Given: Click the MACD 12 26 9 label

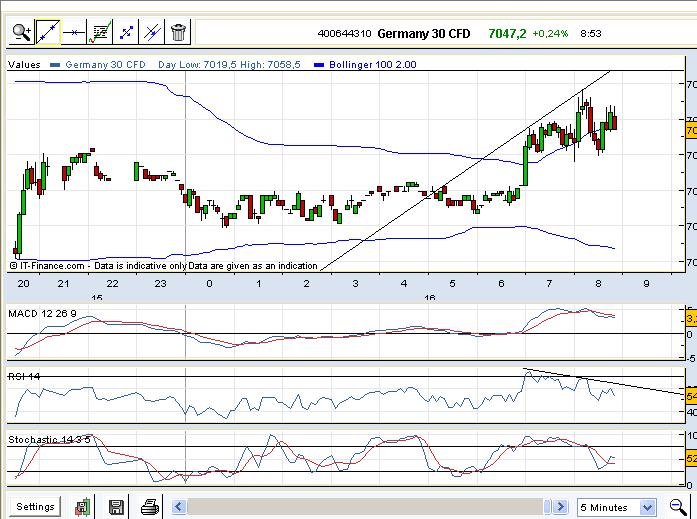Looking at the screenshot, I should tap(42, 314).
